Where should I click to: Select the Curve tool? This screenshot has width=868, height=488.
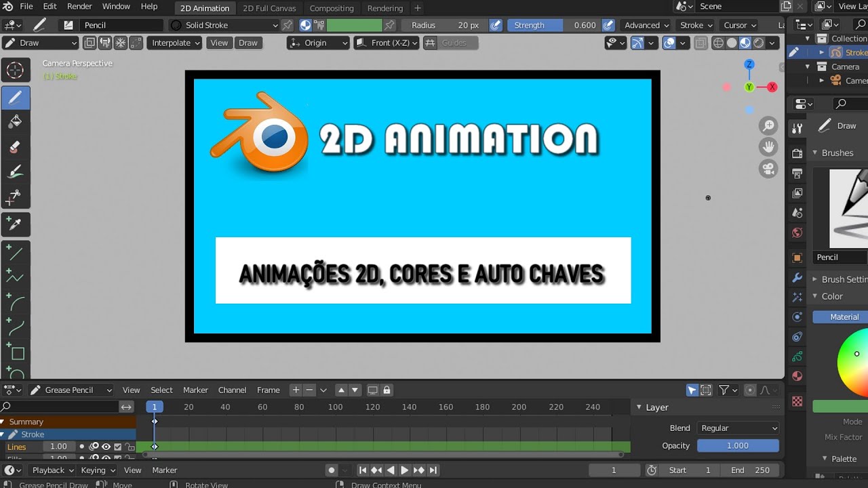(15, 327)
